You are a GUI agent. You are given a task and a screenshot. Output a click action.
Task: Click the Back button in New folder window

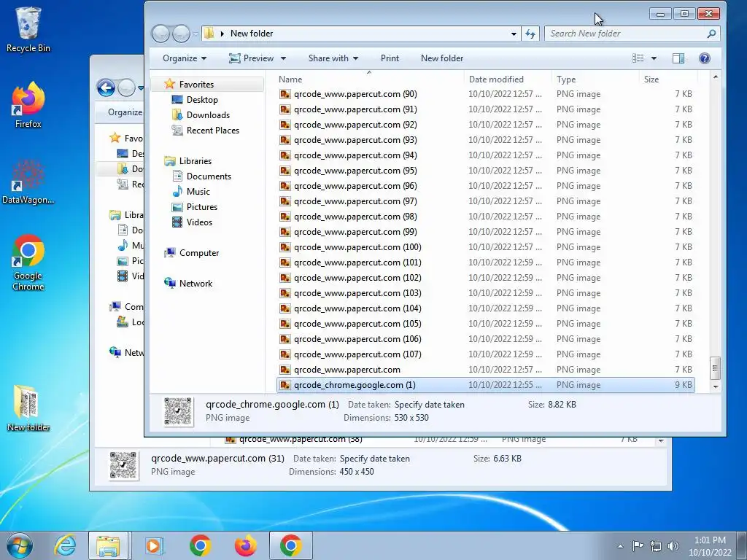click(x=161, y=34)
